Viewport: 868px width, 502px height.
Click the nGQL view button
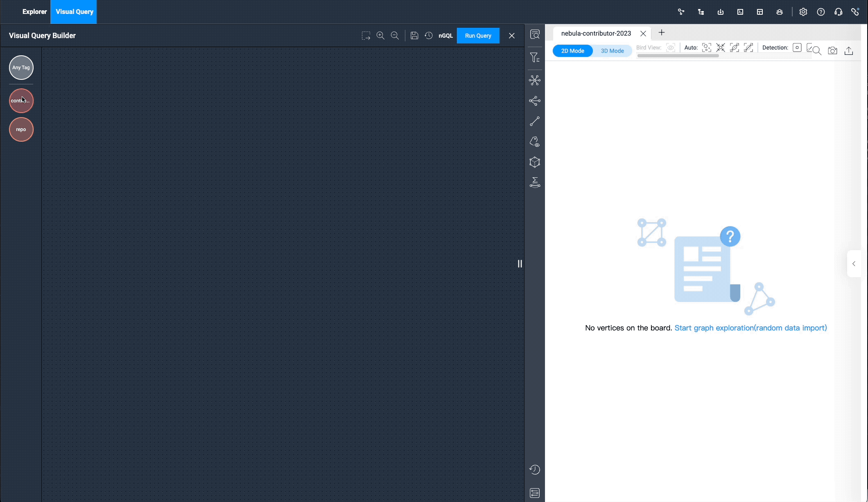coord(445,36)
